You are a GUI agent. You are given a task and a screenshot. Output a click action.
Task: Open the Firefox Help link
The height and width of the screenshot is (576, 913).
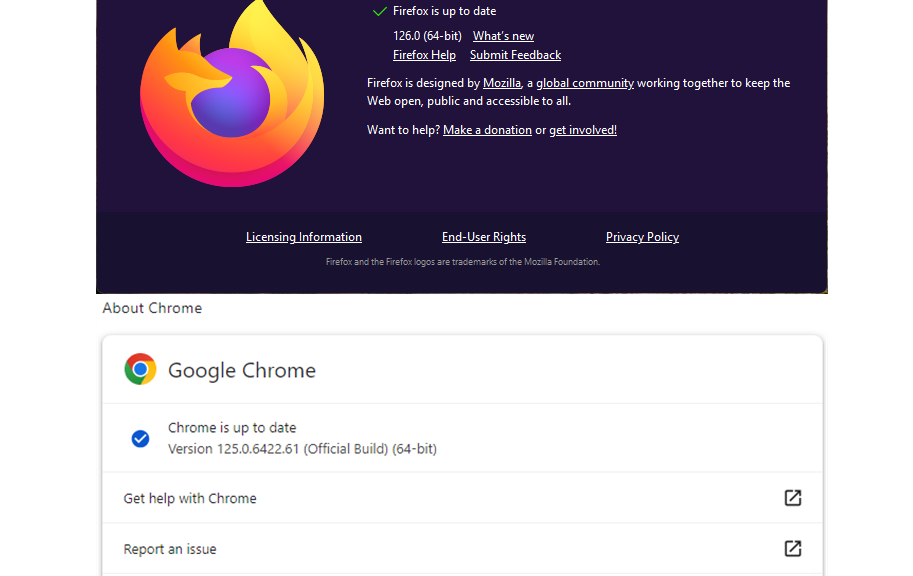point(424,55)
